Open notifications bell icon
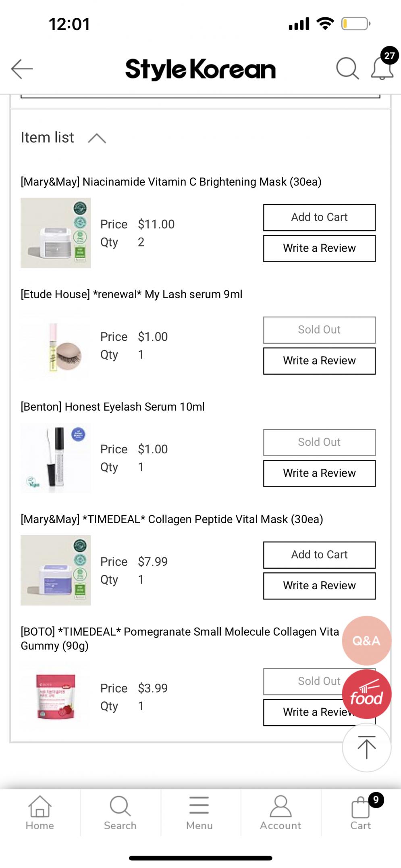 [x=382, y=68]
